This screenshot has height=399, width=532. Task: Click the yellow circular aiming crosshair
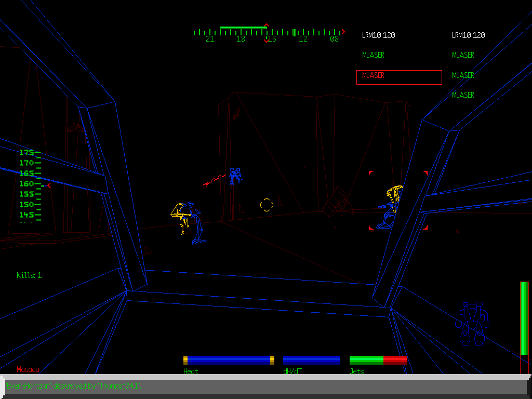coord(267,205)
